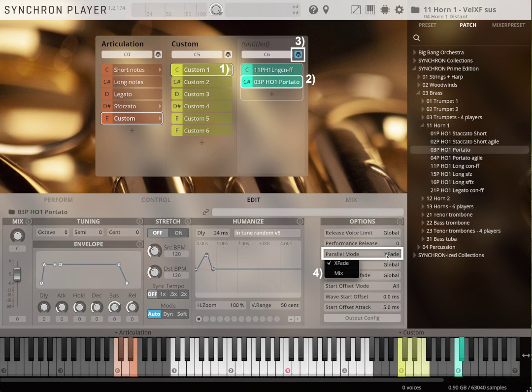Click the master volume knob in header
The image size is (532, 392).
coord(216,9)
